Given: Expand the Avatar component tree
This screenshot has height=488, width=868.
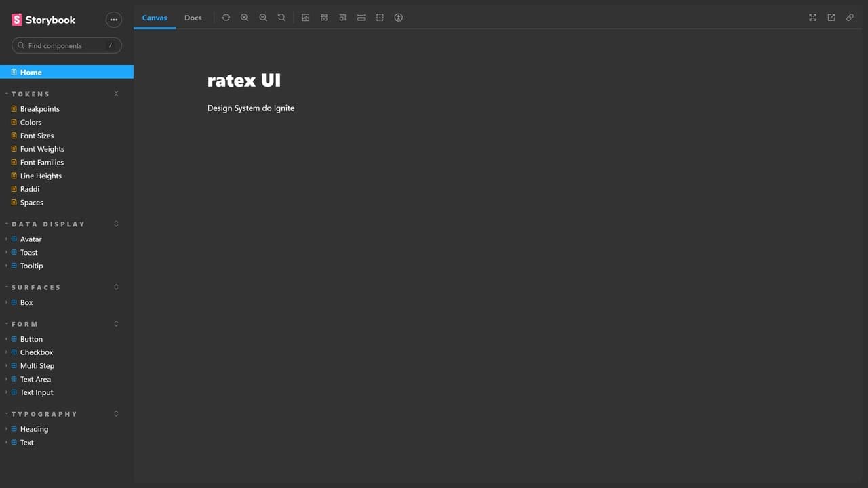Looking at the screenshot, I should point(31,239).
